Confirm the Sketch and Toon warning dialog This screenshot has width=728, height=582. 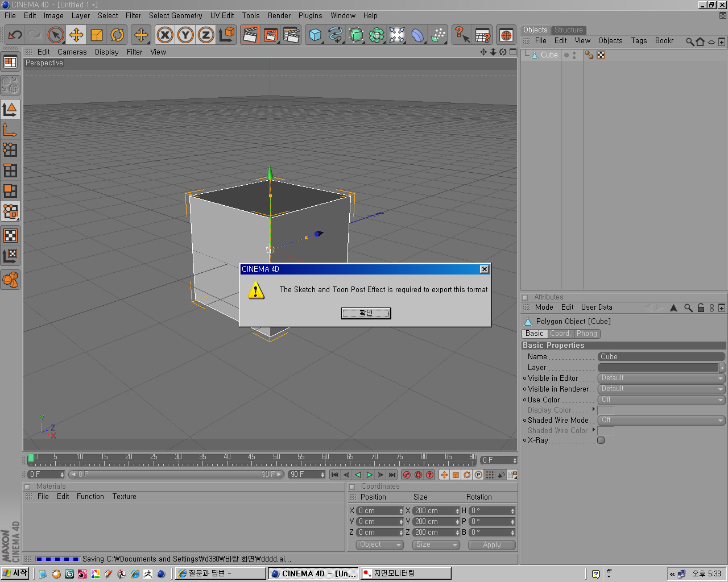pos(366,313)
